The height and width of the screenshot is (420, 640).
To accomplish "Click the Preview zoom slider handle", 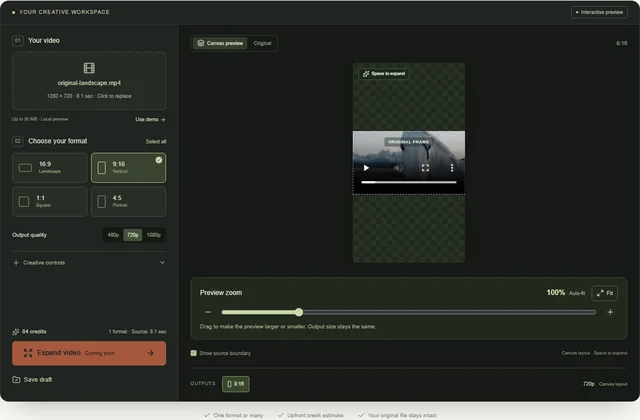I will [x=299, y=312].
